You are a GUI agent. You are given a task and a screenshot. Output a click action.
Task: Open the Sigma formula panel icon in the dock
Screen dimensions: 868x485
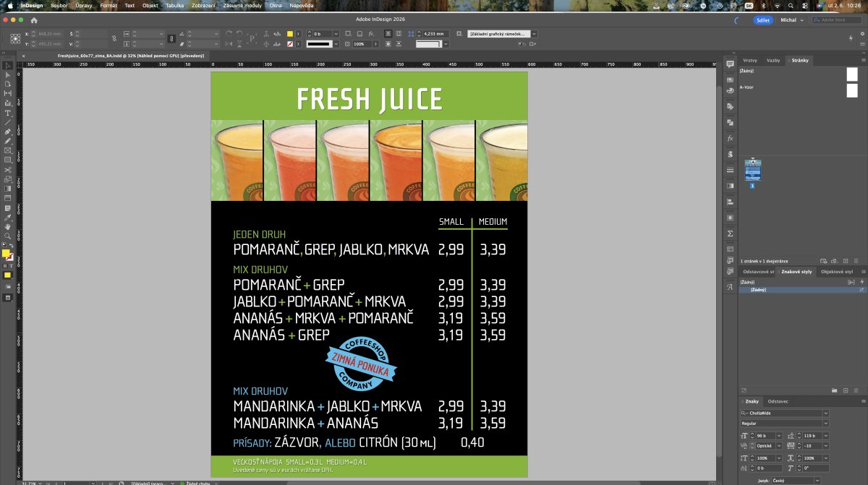[730, 233]
